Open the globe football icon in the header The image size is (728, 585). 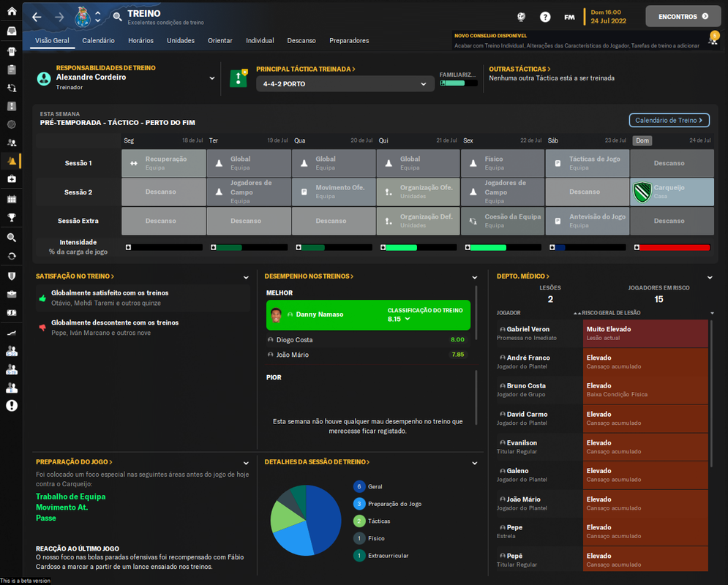coord(522,17)
